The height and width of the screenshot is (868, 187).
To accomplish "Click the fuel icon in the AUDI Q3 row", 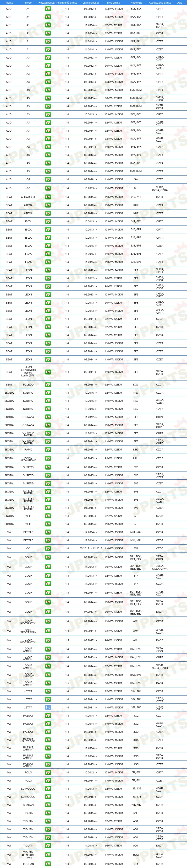I will [x=48, y=188].
